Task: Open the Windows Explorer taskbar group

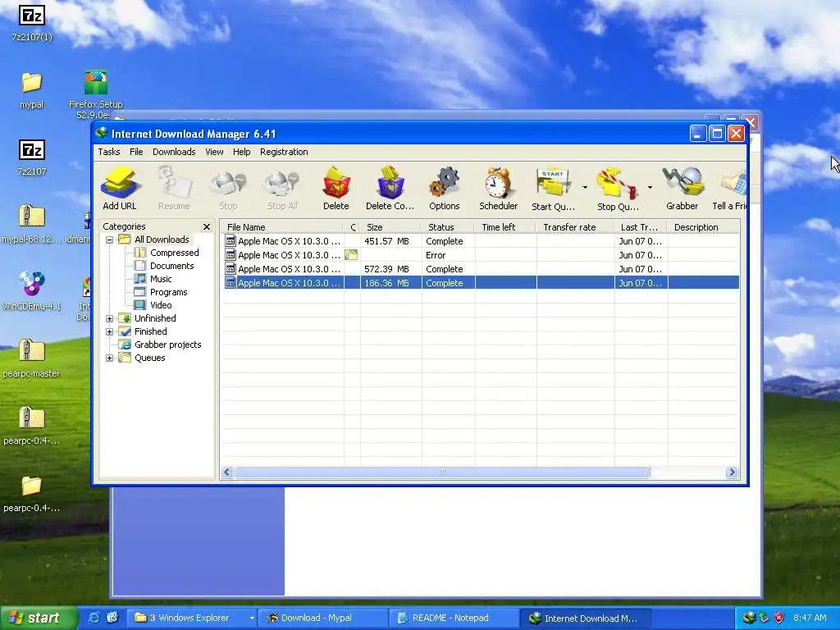Action: click(192, 618)
